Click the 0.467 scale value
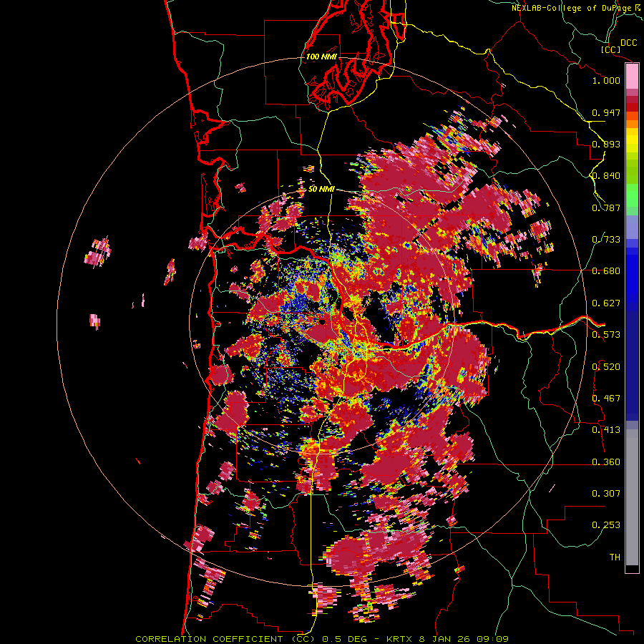The width and height of the screenshot is (644, 644). 606,398
